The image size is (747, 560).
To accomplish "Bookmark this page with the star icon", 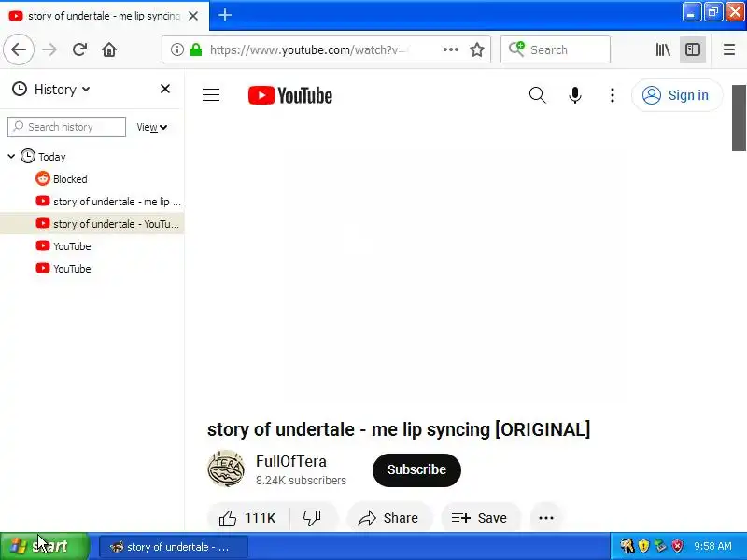I will [x=477, y=49].
